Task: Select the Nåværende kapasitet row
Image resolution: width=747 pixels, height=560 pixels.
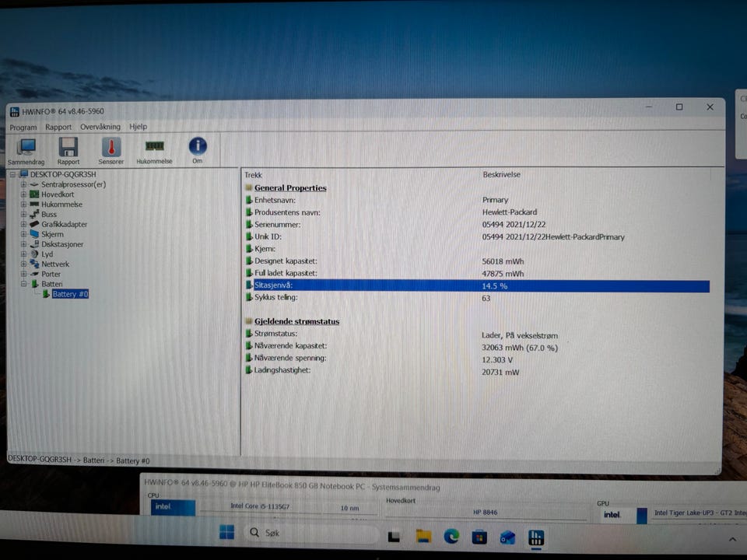Action: 476,347
